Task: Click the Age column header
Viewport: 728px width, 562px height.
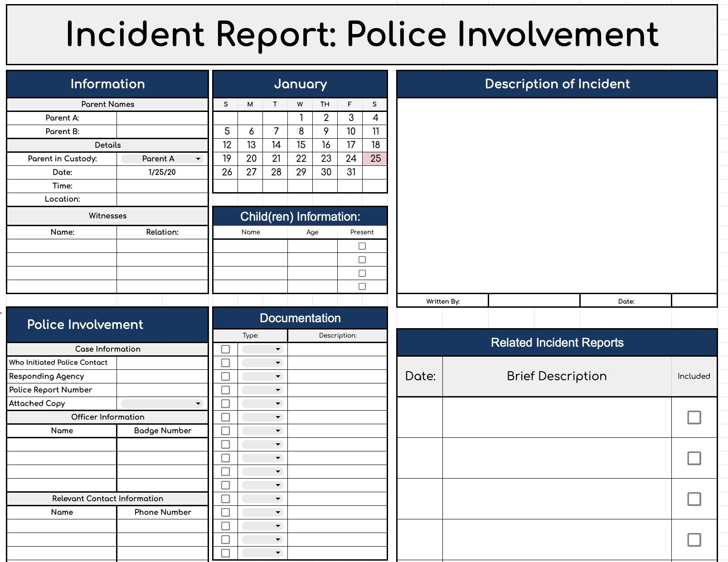Action: [312, 232]
